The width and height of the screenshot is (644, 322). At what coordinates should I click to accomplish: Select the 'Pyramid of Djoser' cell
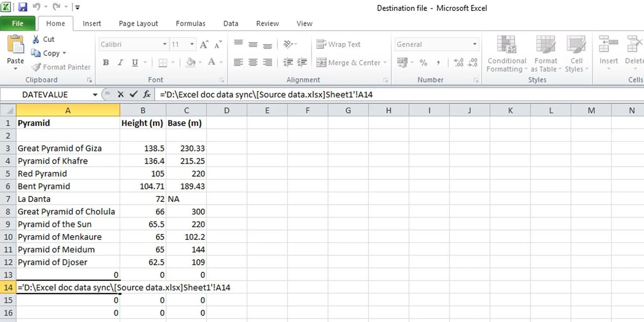[x=68, y=262]
